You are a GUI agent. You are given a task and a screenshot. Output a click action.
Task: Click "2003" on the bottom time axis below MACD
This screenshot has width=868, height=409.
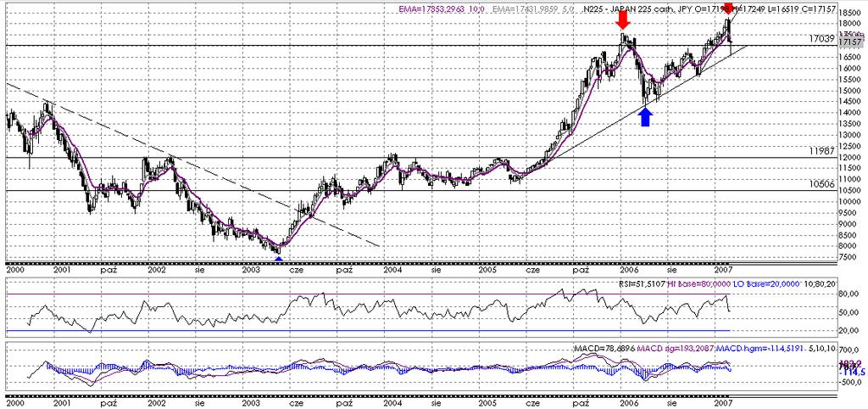click(x=251, y=403)
